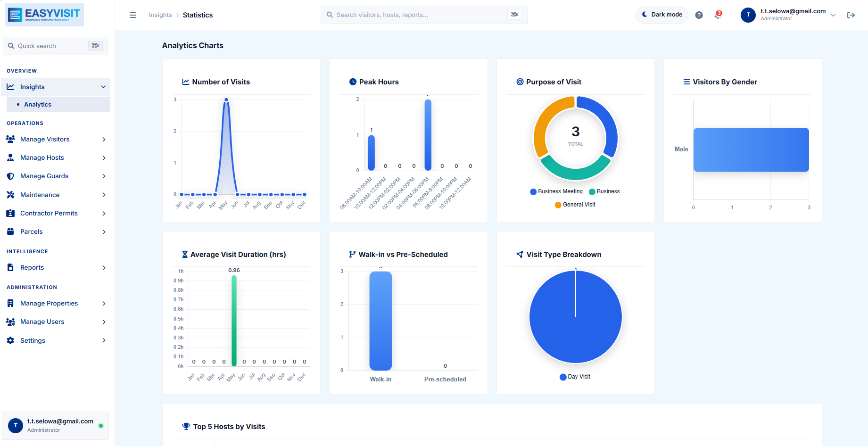Click the Top 5 Hosts trophy icon
868x446 pixels.
tap(186, 426)
